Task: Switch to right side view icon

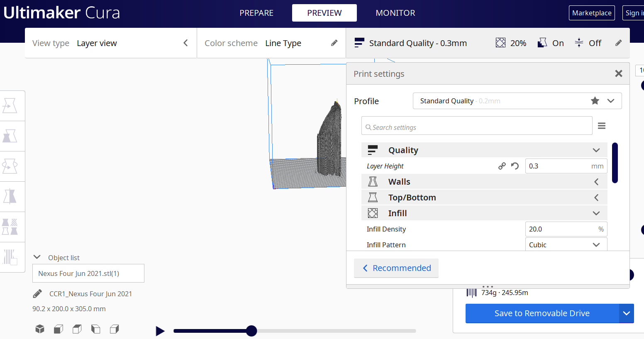Action: (115, 329)
